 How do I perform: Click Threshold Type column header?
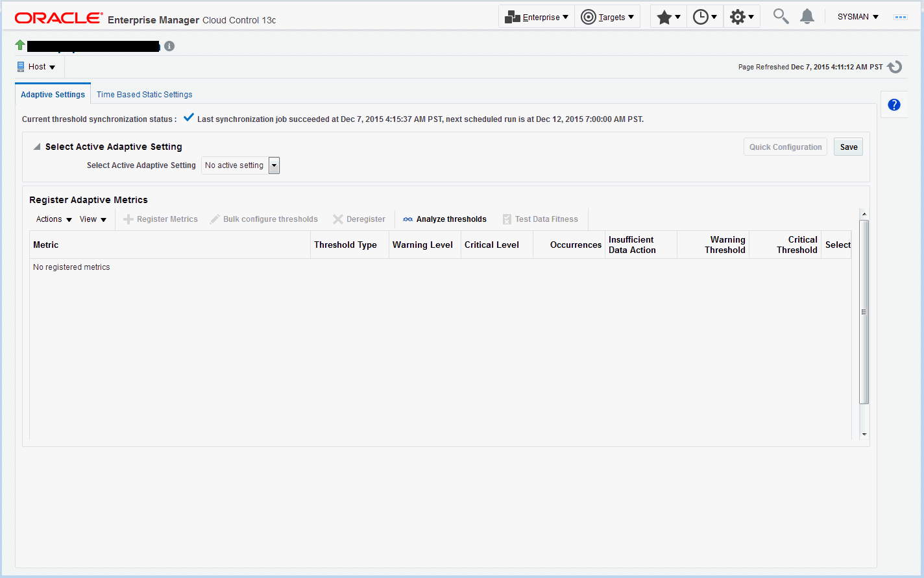click(350, 245)
